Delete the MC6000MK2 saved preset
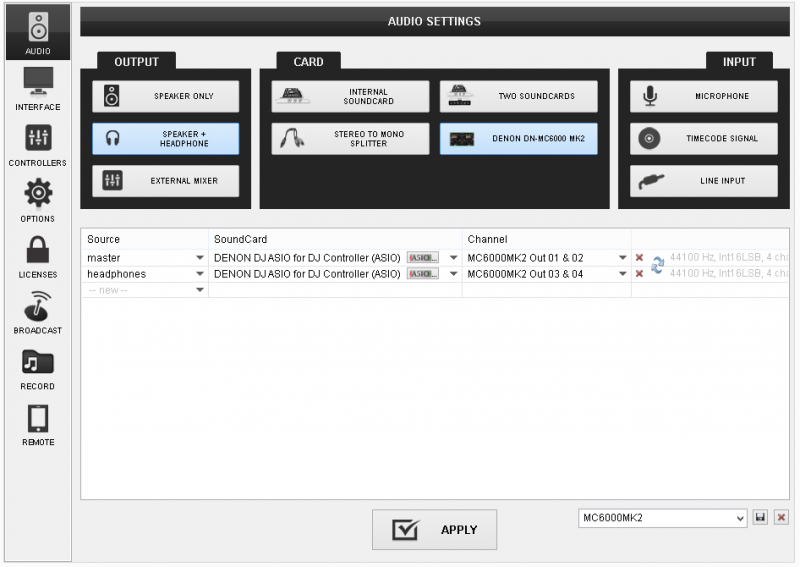The width and height of the screenshot is (800, 567). tap(781, 518)
